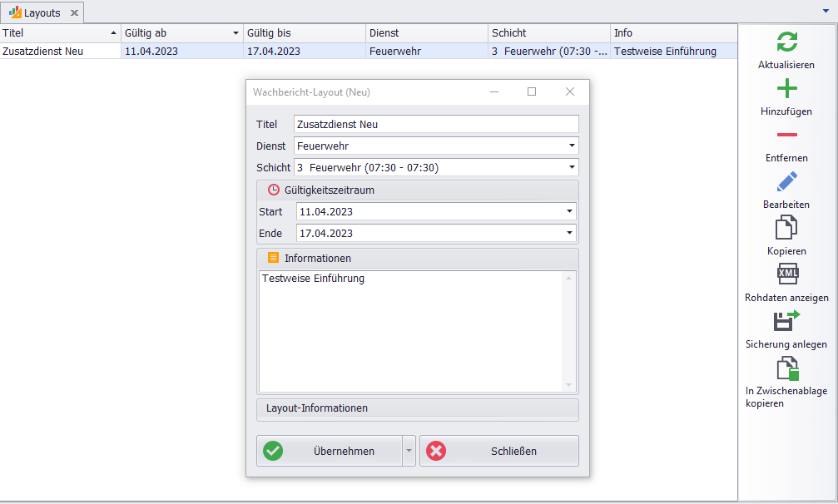Open the Ende date picker dropdown
This screenshot has width=838, height=504.
point(569,234)
